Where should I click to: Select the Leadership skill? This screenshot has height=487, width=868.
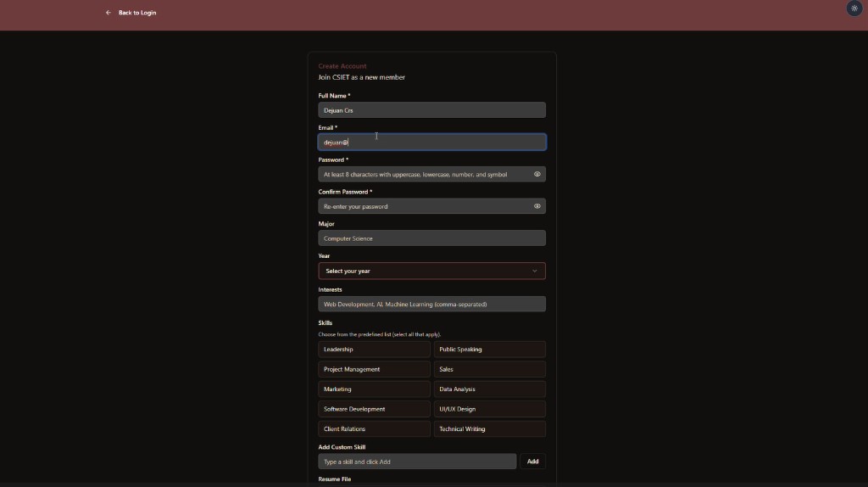(374, 350)
